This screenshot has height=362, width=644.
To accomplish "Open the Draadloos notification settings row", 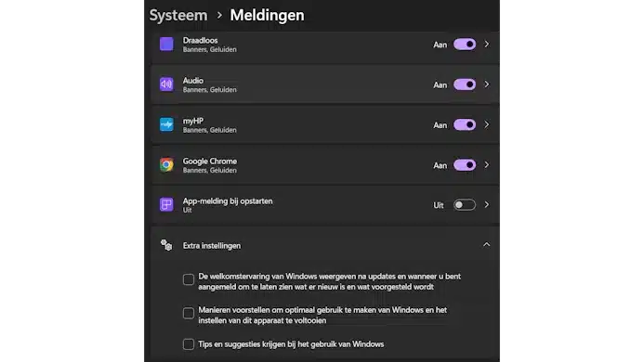I will coord(325,45).
